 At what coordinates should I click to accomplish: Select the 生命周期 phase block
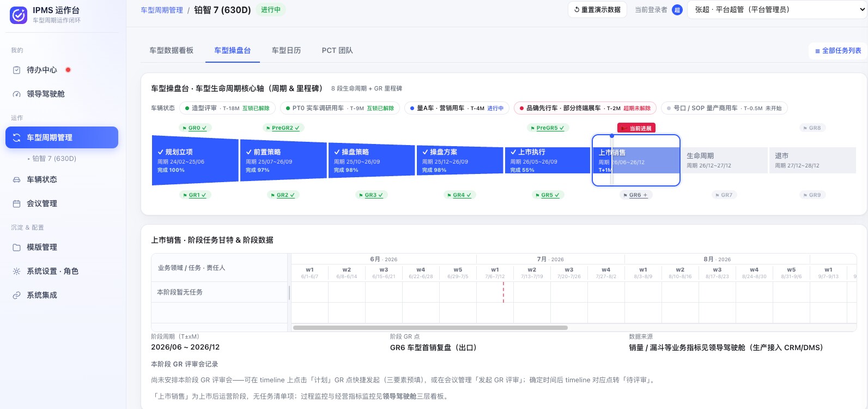pos(724,160)
